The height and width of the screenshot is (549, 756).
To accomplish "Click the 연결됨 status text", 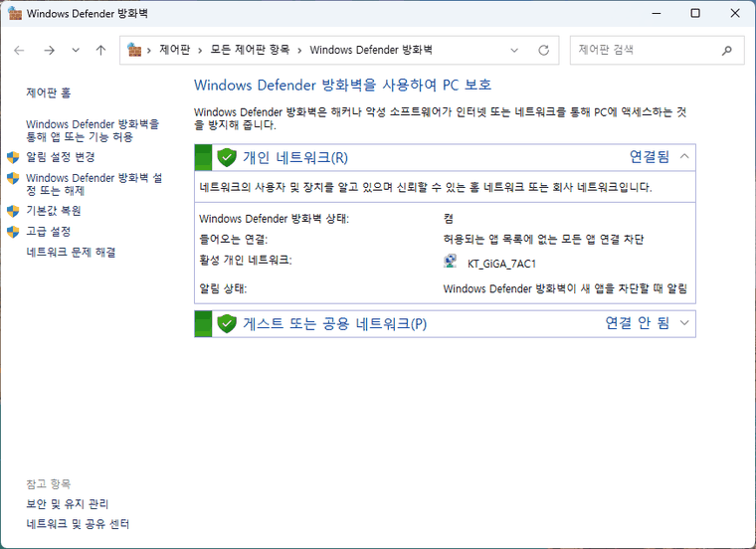I will [650, 157].
